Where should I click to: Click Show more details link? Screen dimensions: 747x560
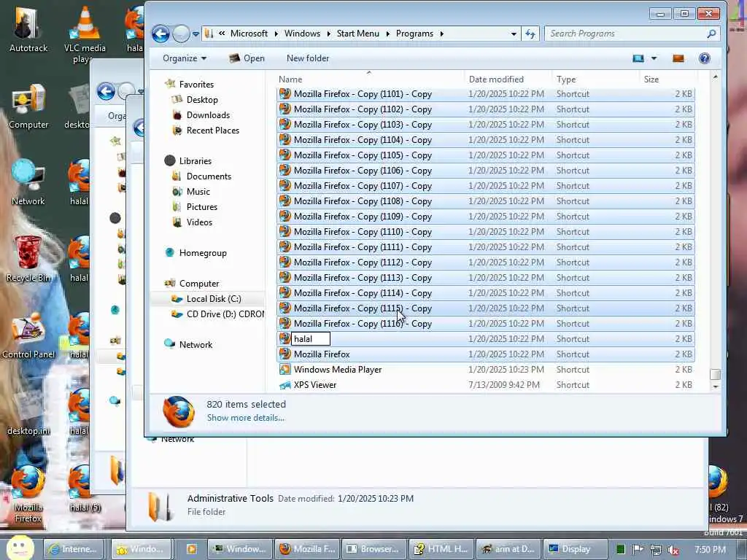pyautogui.click(x=245, y=418)
